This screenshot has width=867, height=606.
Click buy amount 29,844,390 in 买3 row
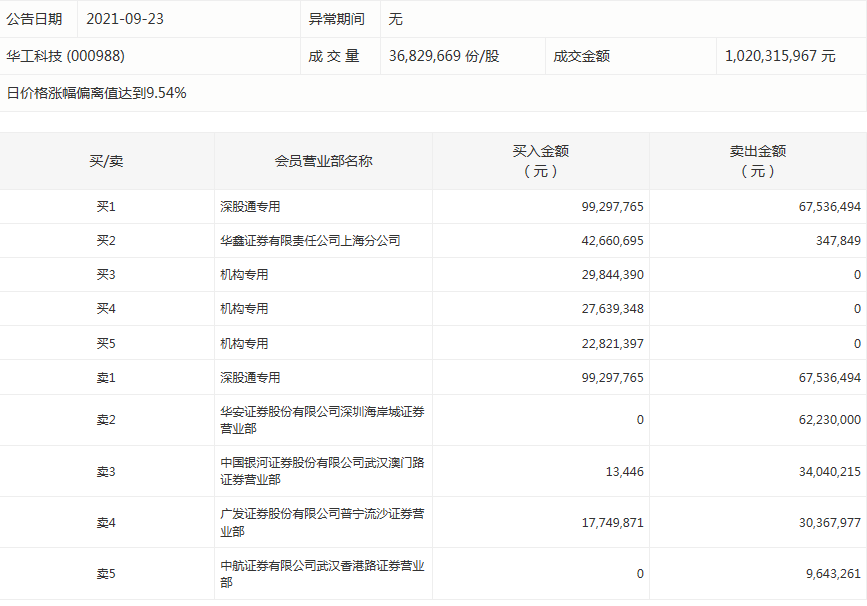click(613, 275)
